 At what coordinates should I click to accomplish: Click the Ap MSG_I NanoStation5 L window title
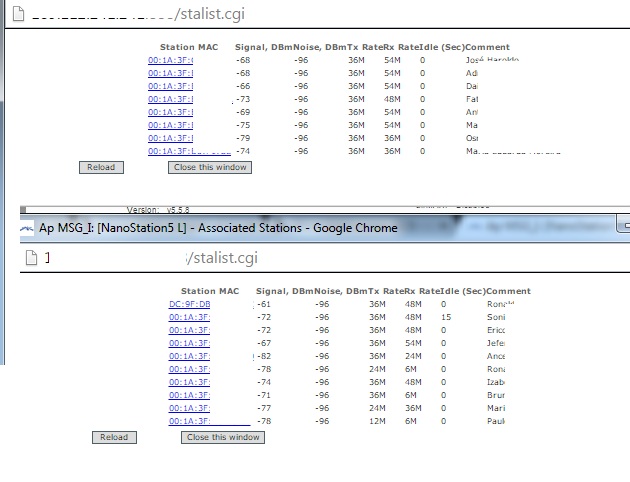(x=218, y=228)
